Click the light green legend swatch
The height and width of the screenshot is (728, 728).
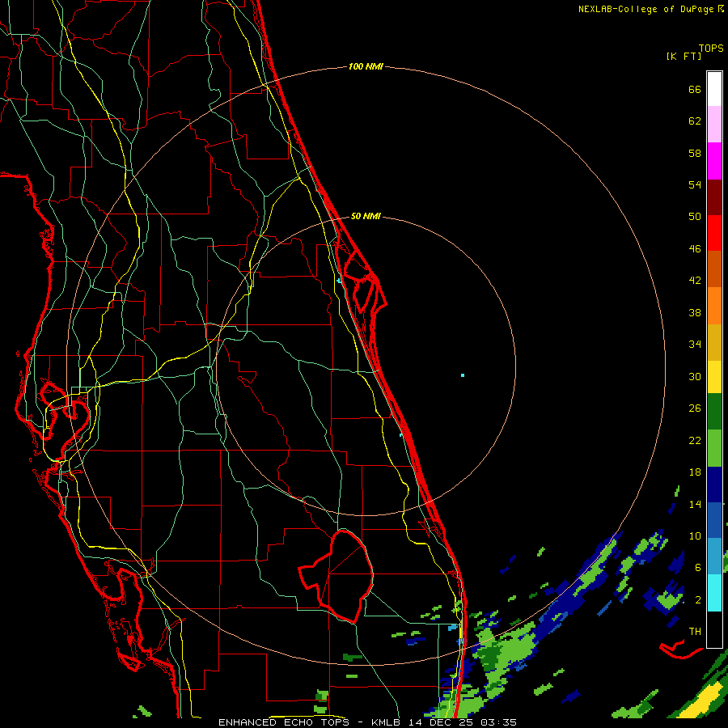click(714, 448)
